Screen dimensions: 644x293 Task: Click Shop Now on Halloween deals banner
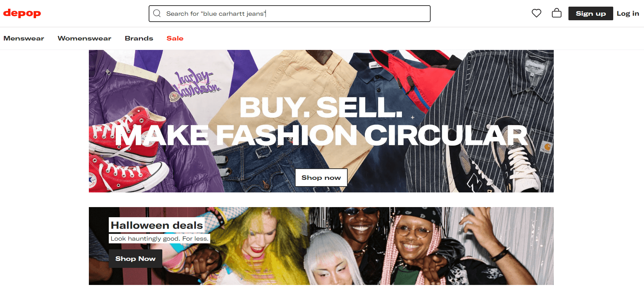click(135, 259)
